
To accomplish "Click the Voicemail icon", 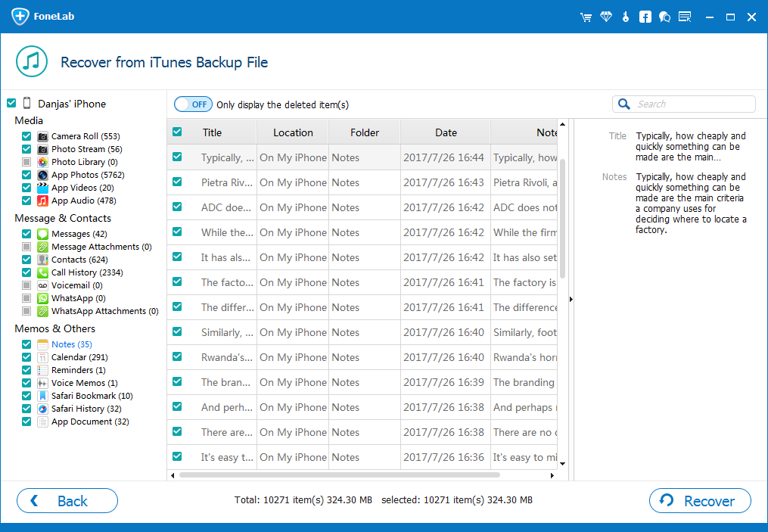I will pyautogui.click(x=42, y=285).
